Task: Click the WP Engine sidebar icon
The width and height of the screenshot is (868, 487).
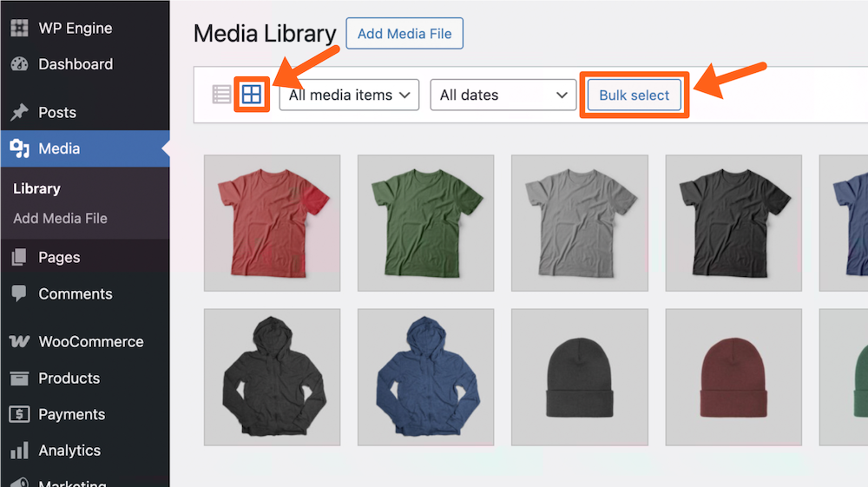Action: point(19,28)
